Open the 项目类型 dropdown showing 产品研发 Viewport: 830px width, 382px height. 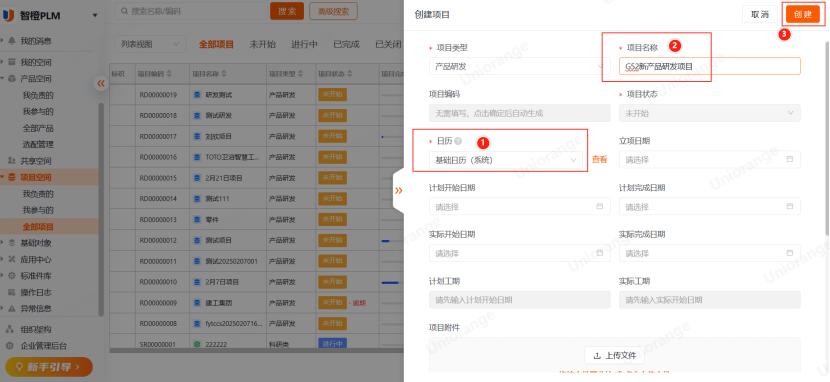[x=519, y=66]
